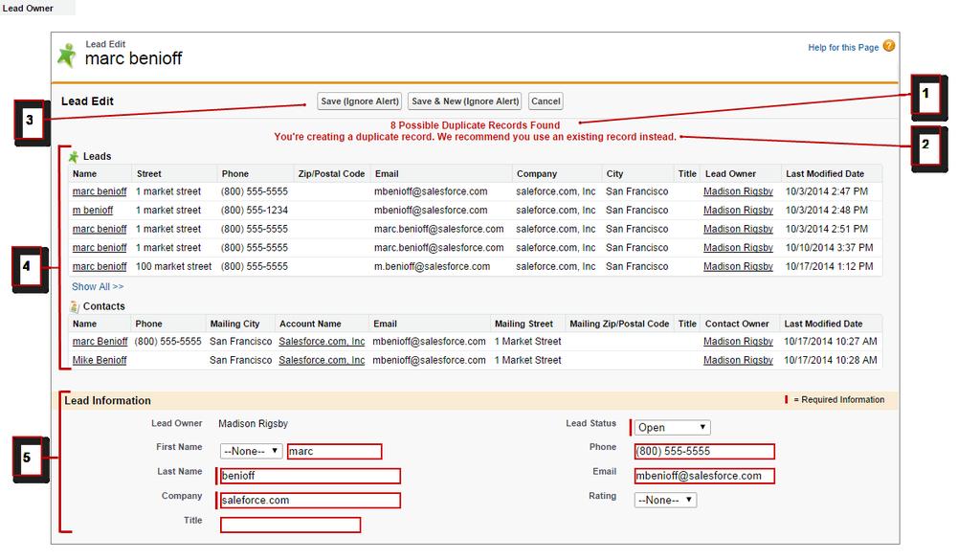Click the Leads table Name column header

point(84,174)
